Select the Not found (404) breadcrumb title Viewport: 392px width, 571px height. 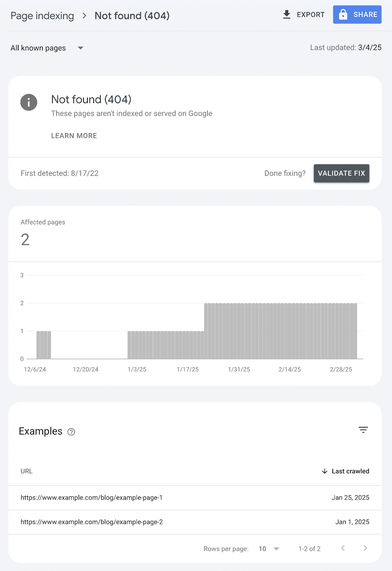pos(132,16)
